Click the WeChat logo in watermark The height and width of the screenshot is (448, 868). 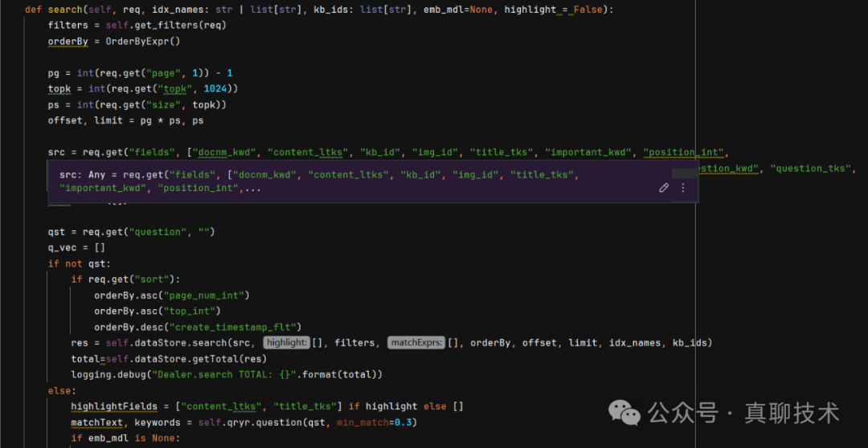(x=624, y=413)
